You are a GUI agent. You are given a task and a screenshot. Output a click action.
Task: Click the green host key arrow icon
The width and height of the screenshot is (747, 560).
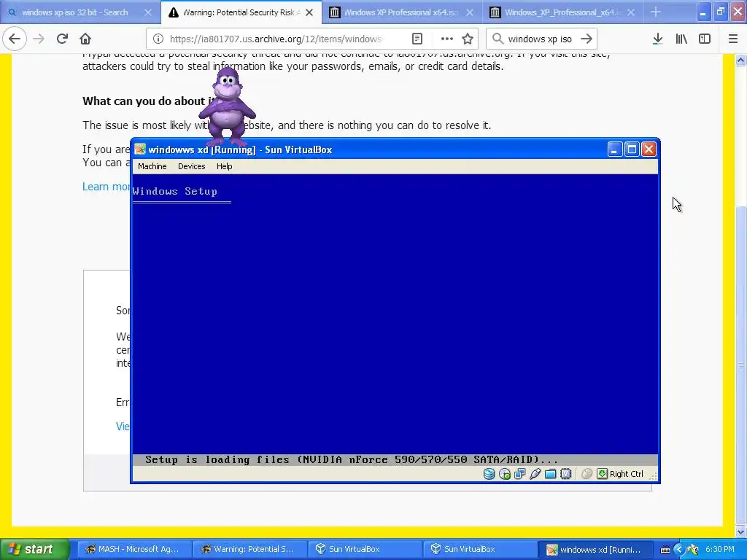point(602,474)
